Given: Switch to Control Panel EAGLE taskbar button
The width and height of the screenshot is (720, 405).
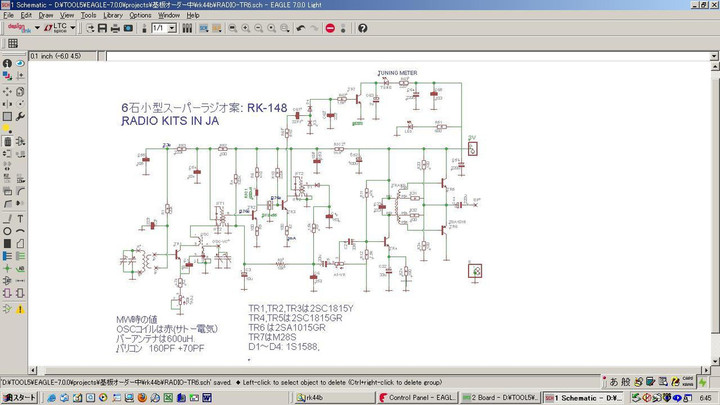Looking at the screenshot, I should (x=420, y=397).
